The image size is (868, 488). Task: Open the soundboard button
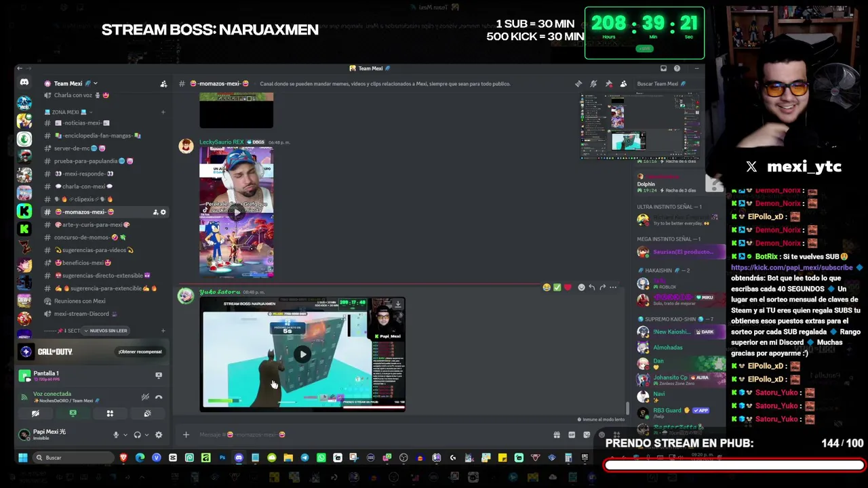pyautogui.click(x=147, y=413)
